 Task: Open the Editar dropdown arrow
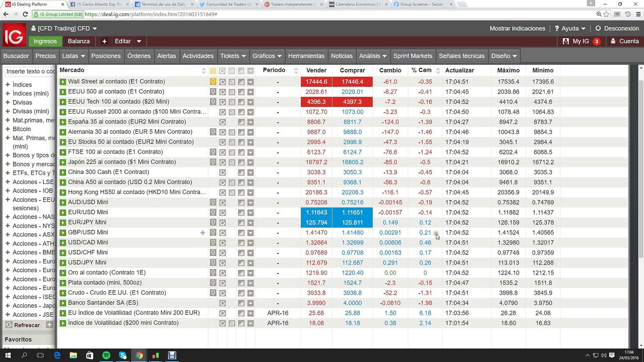click(x=139, y=41)
